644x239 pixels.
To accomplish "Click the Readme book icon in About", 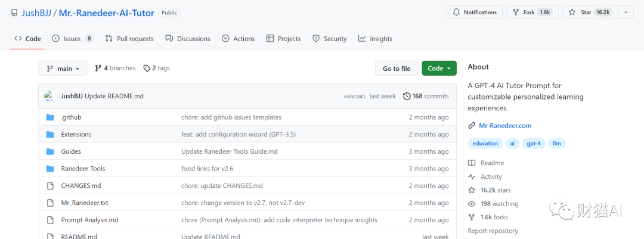I will point(472,163).
